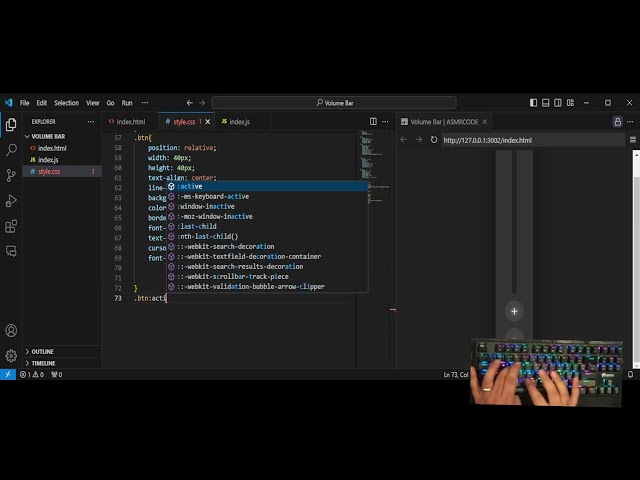Image resolution: width=640 pixels, height=480 pixels.
Task: Go back in the preview browser
Action: click(x=403, y=140)
